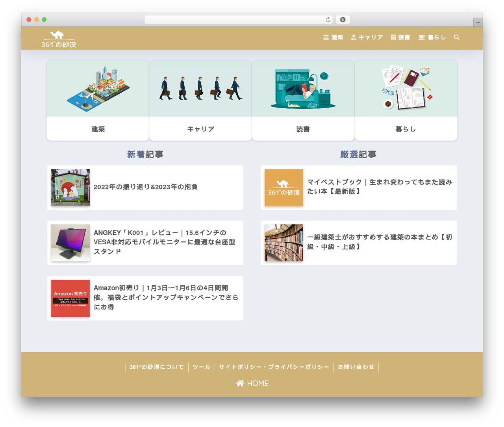Screen dimensions: 504x427
Task: Open a new browser tab with the plus button
Action: 478,22
